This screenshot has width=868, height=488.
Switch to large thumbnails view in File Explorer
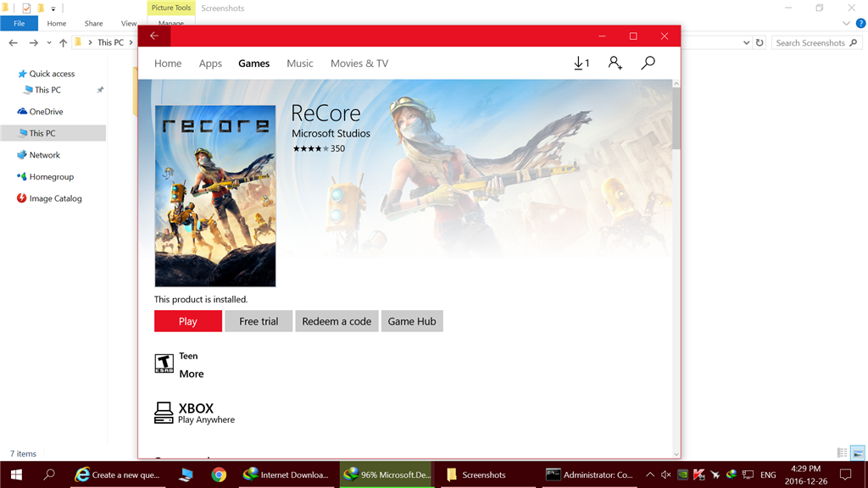pyautogui.click(x=858, y=453)
